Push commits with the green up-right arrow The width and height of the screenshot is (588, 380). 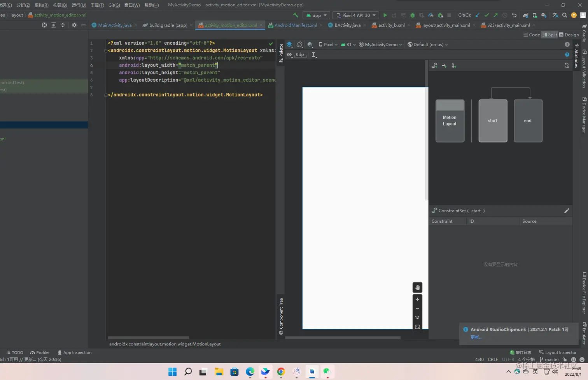pos(495,15)
